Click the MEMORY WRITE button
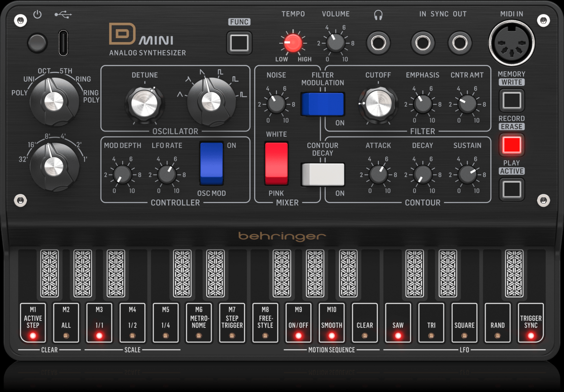The height and width of the screenshot is (392, 564). [x=511, y=100]
